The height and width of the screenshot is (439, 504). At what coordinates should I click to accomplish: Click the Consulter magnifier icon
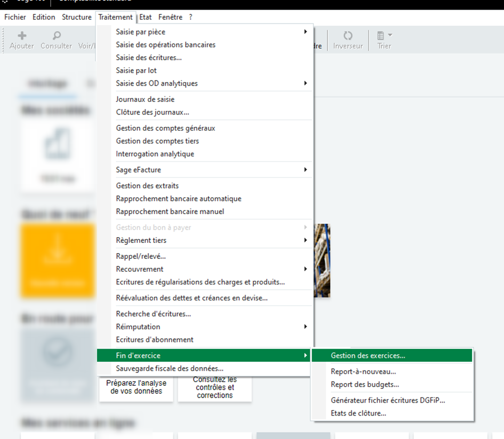57,36
